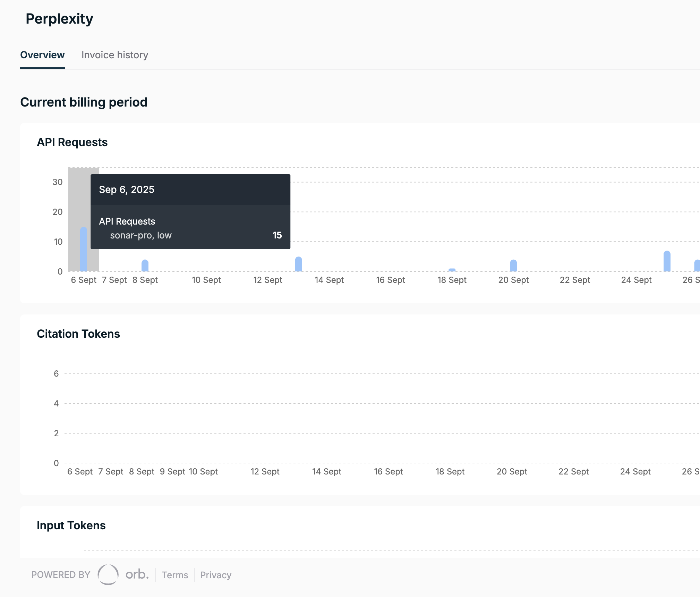Click the Sep 6, 2025 tooltip header
Screen dimensions: 700x597
127,190
